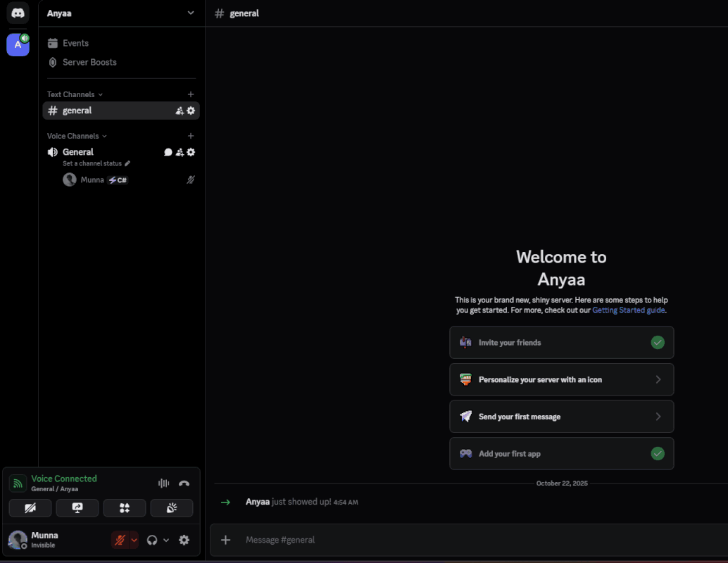
Task: Open the Activities launcher button
Action: point(125,508)
